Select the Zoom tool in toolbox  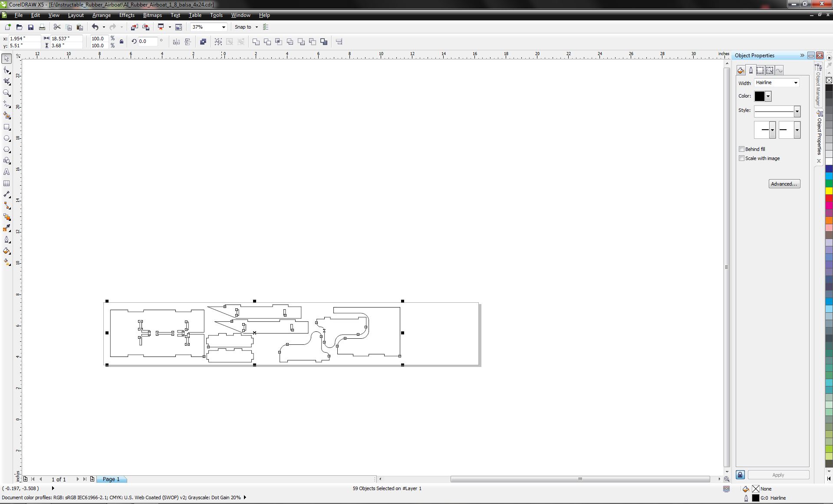coord(7,93)
